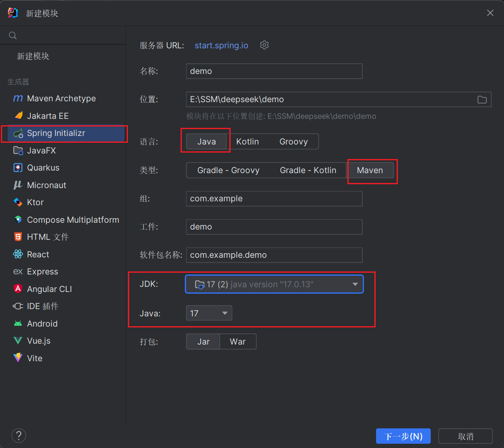Select the 新建模块 item in sidebar
Image resolution: width=504 pixels, height=448 pixels.
[x=33, y=56]
